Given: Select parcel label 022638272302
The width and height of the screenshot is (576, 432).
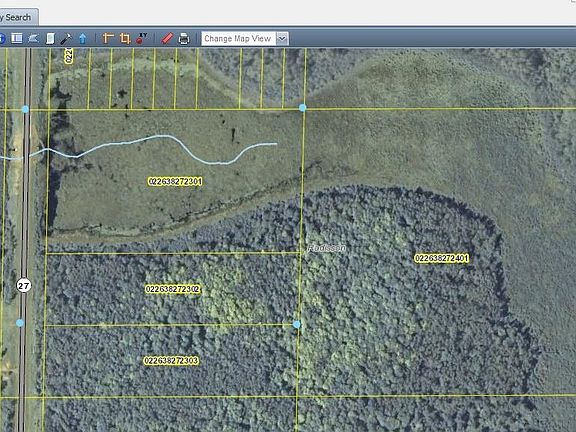Looking at the screenshot, I should click(x=173, y=289).
